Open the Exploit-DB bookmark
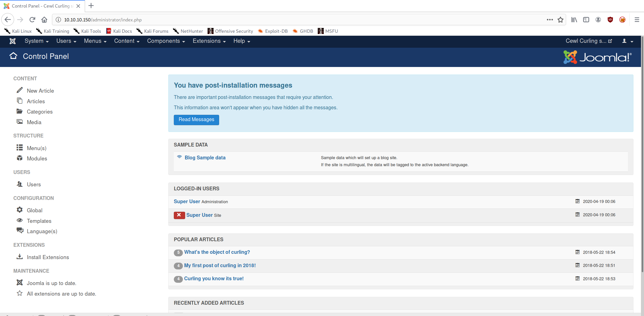The image size is (644, 316). [273, 31]
